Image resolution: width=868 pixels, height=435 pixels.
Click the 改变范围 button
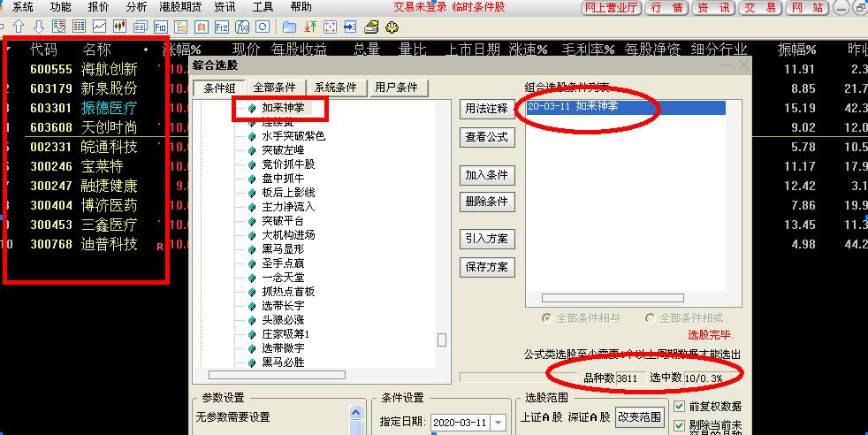[x=639, y=417]
